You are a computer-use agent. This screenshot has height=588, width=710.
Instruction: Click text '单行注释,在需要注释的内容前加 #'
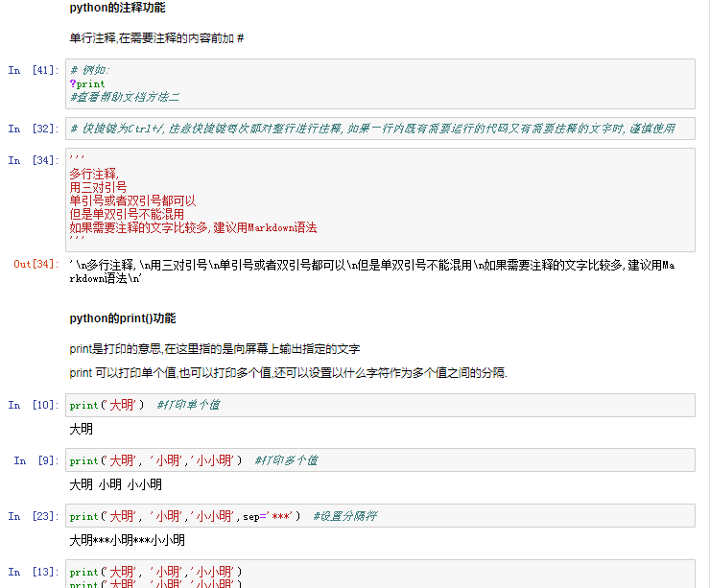[x=156, y=38]
